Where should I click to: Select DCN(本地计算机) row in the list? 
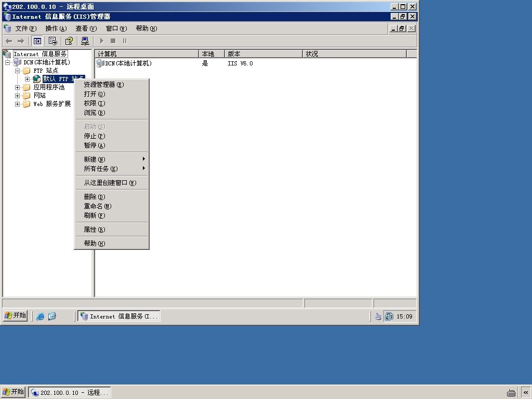124,63
